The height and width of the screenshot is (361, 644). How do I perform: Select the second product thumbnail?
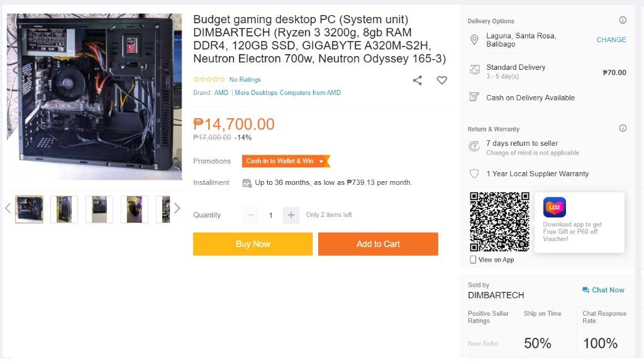(x=64, y=209)
